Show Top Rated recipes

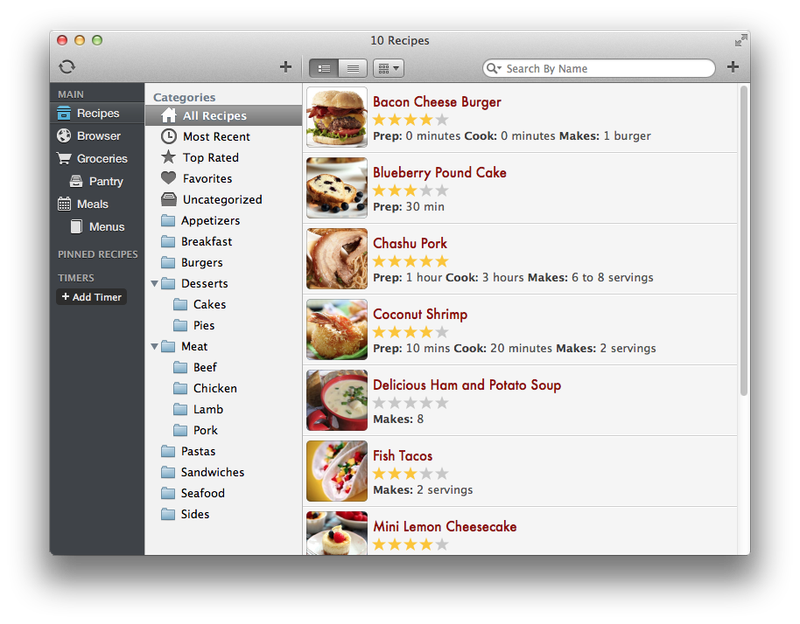point(210,158)
